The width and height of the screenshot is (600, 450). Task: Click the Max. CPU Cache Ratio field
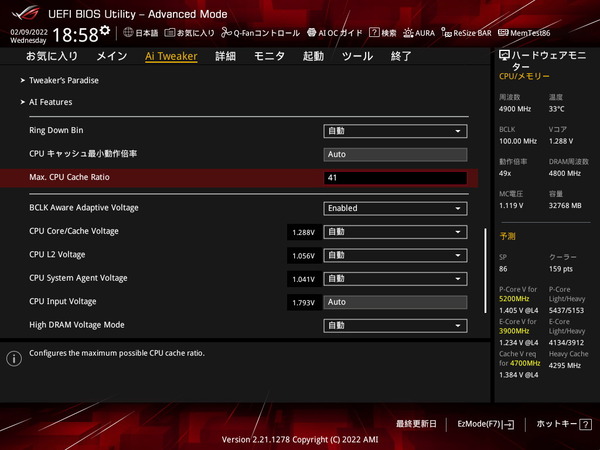(x=395, y=178)
